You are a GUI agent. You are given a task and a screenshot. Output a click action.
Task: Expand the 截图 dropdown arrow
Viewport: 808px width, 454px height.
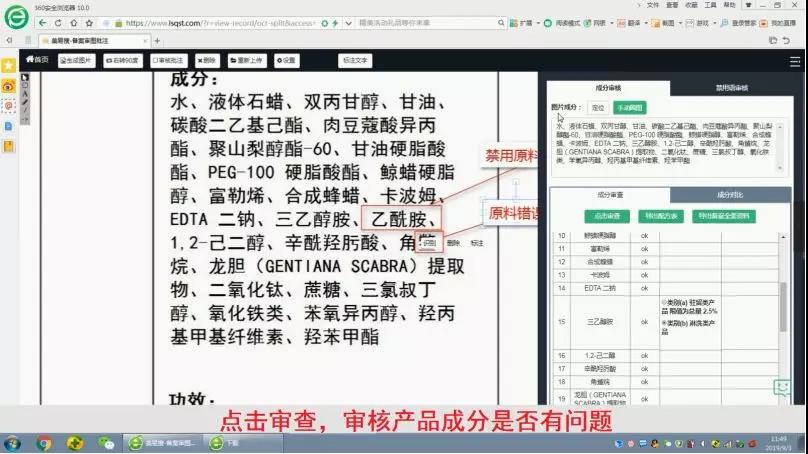[680, 23]
